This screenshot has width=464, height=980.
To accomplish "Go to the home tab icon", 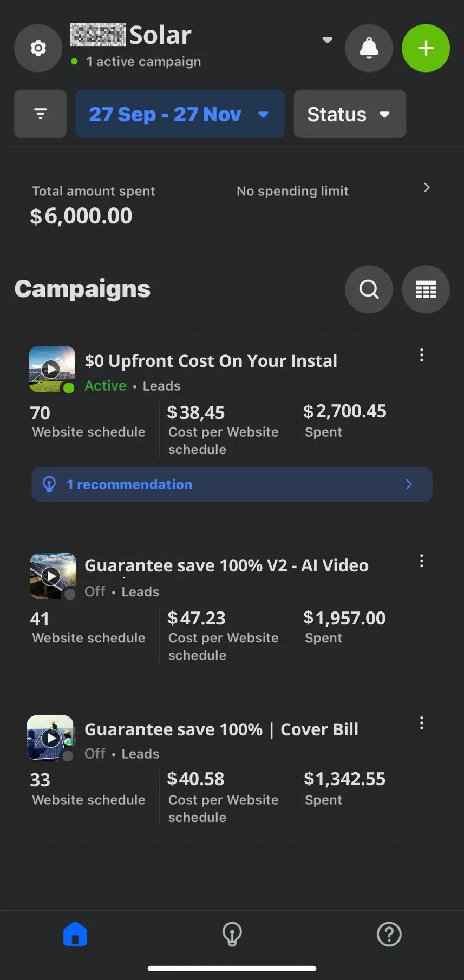I will tap(75, 934).
